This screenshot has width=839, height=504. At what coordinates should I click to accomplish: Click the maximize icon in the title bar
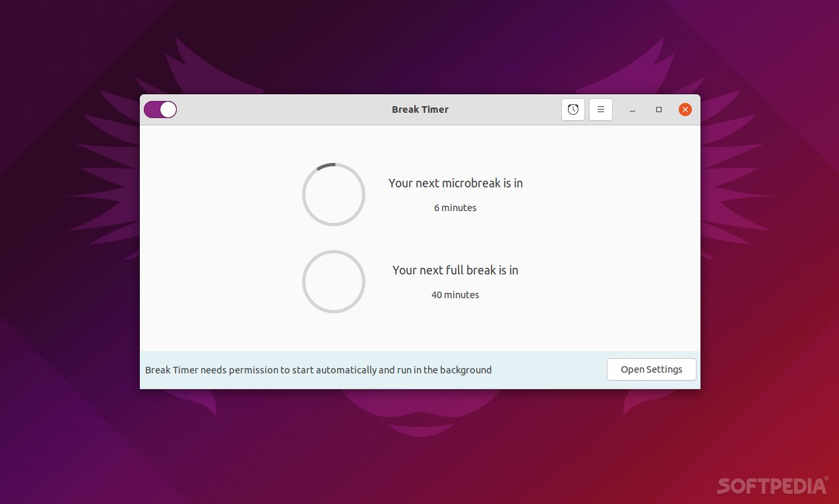(658, 110)
